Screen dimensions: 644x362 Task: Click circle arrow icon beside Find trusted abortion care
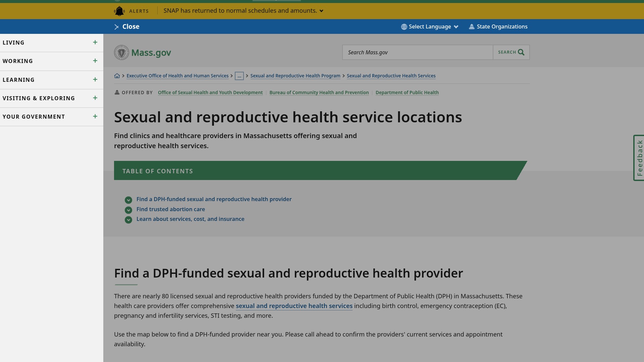point(128,210)
